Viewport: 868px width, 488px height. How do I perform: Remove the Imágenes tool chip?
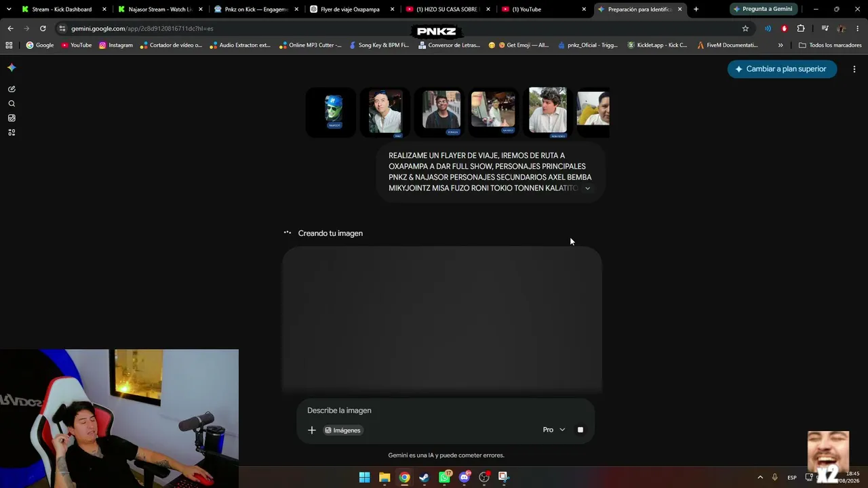pos(342,430)
